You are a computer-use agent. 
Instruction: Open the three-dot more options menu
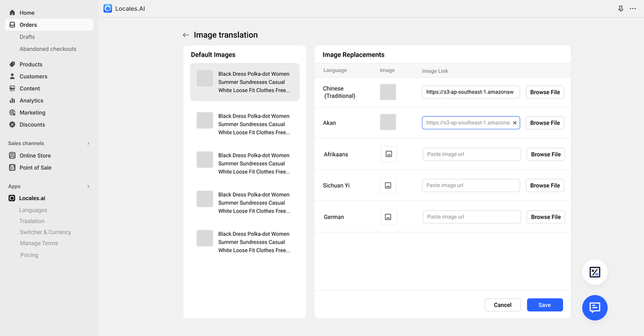tap(633, 9)
